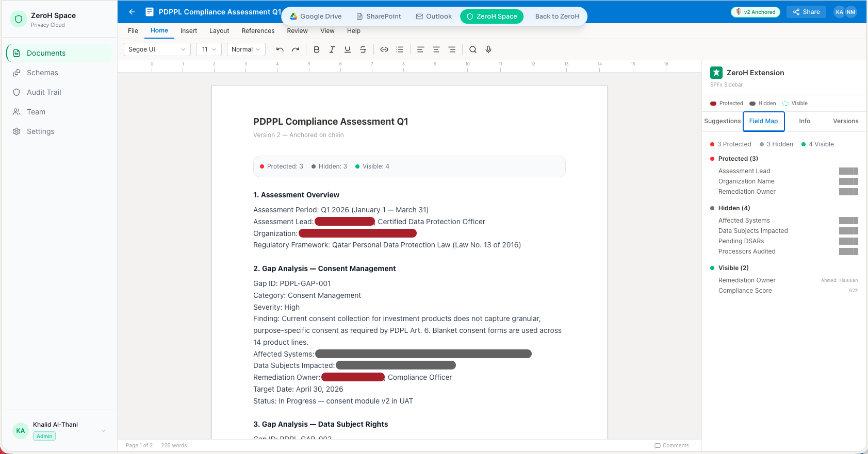This screenshot has width=868, height=454.
Task: Insert a hyperlink using link icon
Action: (384, 49)
